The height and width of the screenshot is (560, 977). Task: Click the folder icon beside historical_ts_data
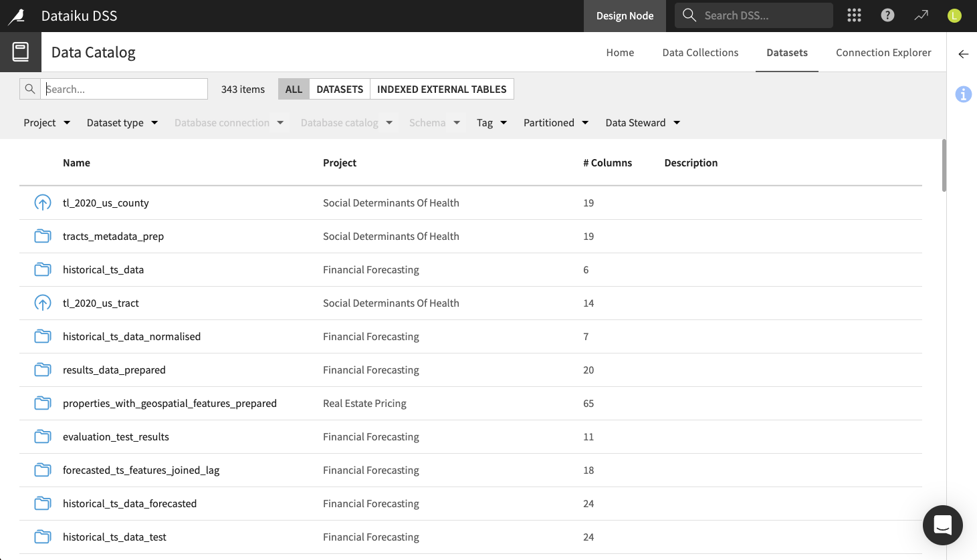point(42,269)
